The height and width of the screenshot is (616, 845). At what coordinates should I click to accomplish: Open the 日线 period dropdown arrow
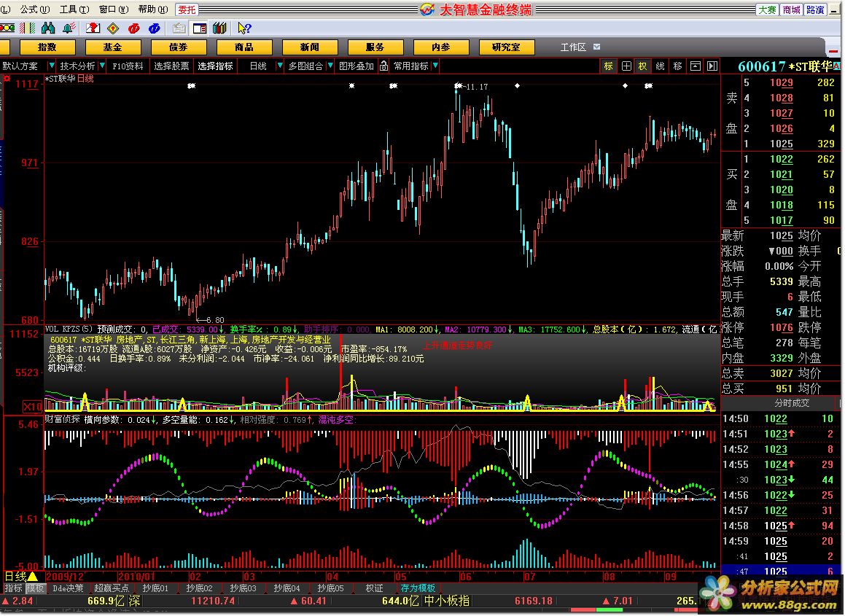tap(279, 66)
